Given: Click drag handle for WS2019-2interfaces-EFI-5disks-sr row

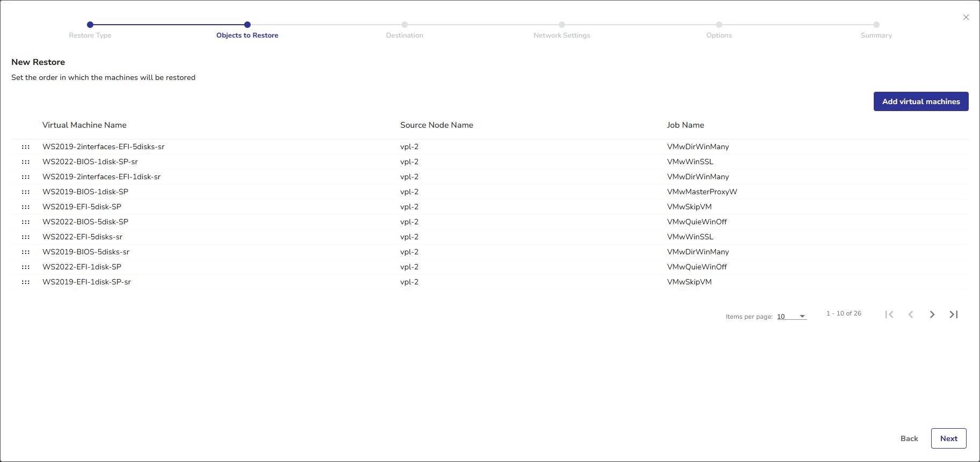Looking at the screenshot, I should pos(26,147).
